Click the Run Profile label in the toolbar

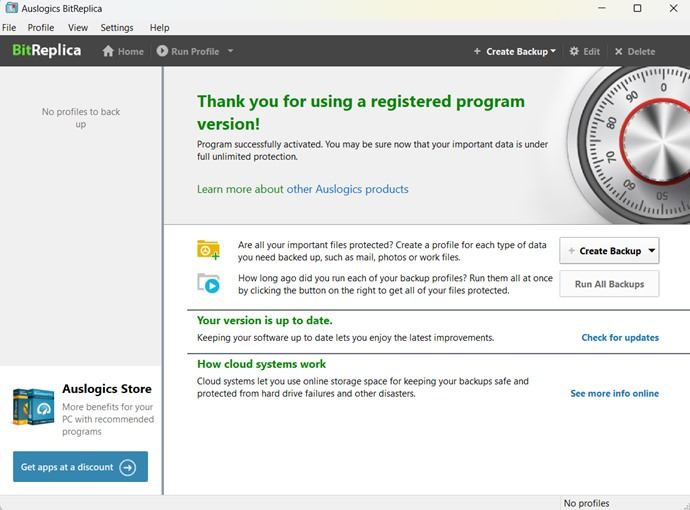pos(195,51)
